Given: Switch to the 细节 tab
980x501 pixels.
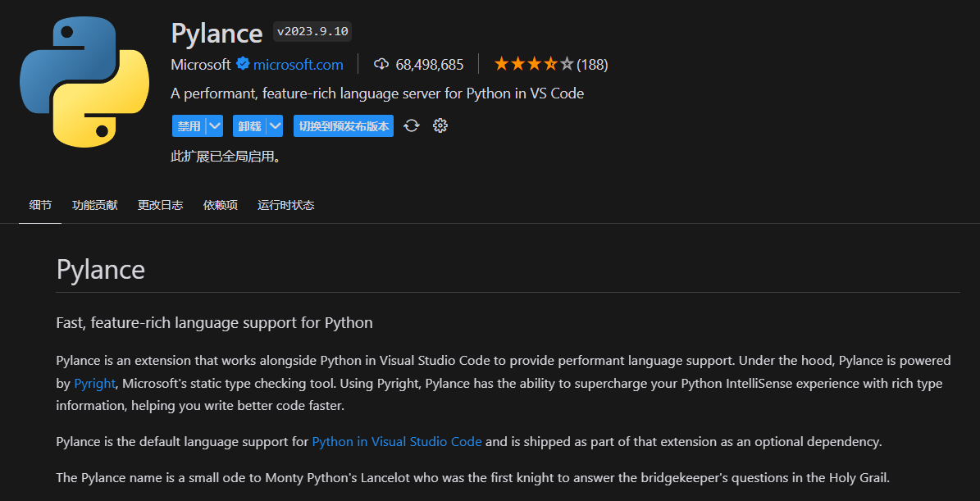Looking at the screenshot, I should pyautogui.click(x=41, y=205).
